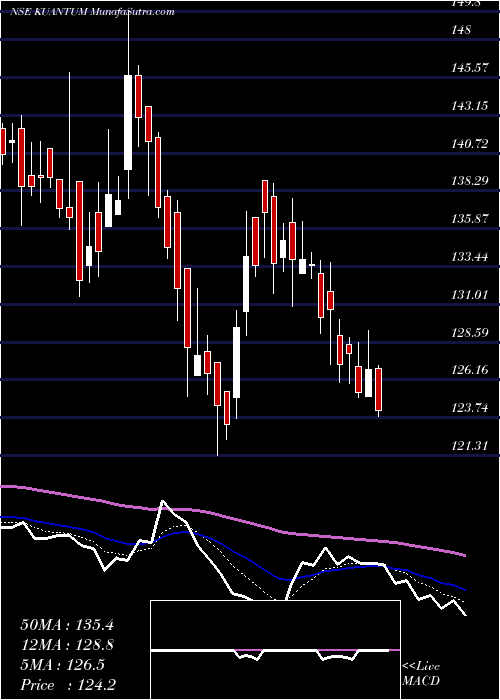Click the <<Live MACD label

pyautogui.click(x=421, y=674)
